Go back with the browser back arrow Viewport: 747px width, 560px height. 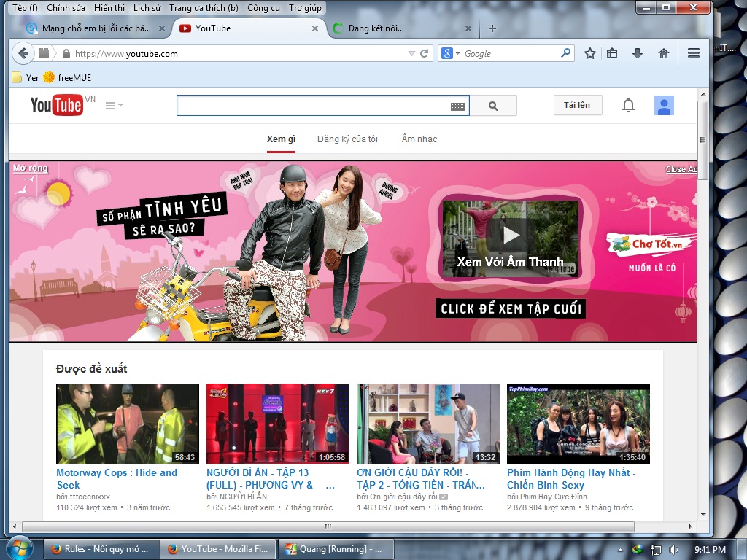click(x=23, y=53)
